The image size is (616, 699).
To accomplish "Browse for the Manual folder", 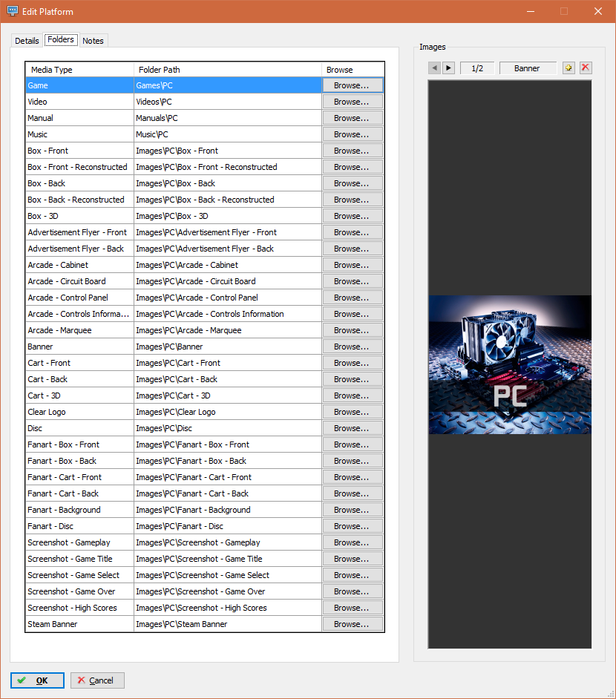I will pos(352,118).
